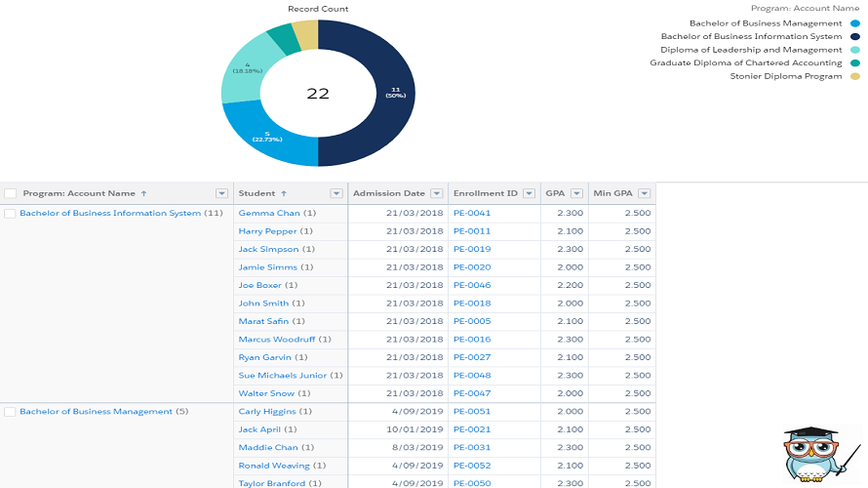
Task: Expand the Min GPA column dropdown
Action: [642, 193]
